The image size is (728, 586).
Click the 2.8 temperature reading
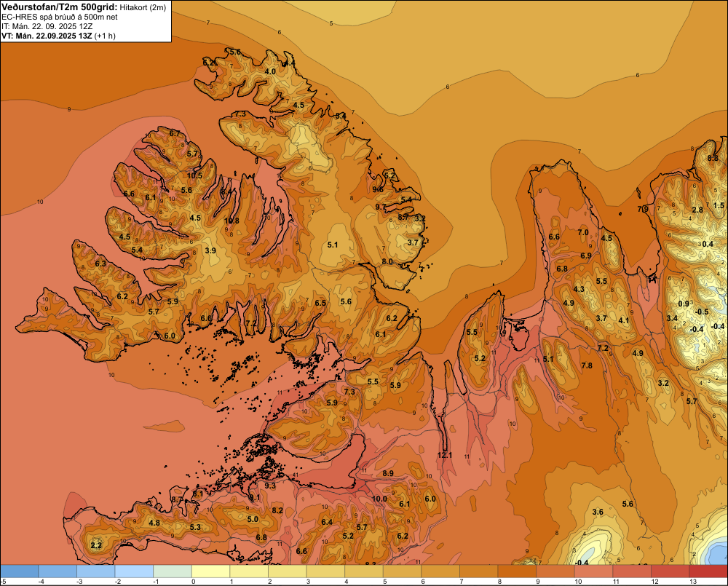click(x=698, y=210)
